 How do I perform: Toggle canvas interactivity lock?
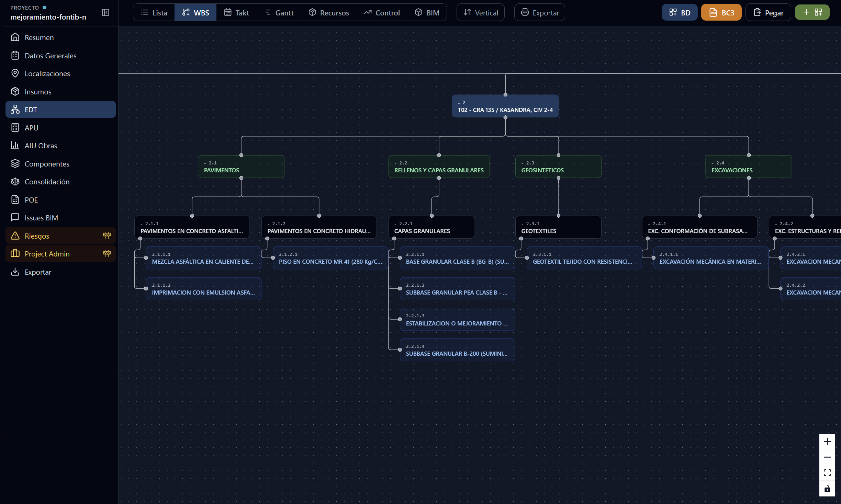click(827, 489)
